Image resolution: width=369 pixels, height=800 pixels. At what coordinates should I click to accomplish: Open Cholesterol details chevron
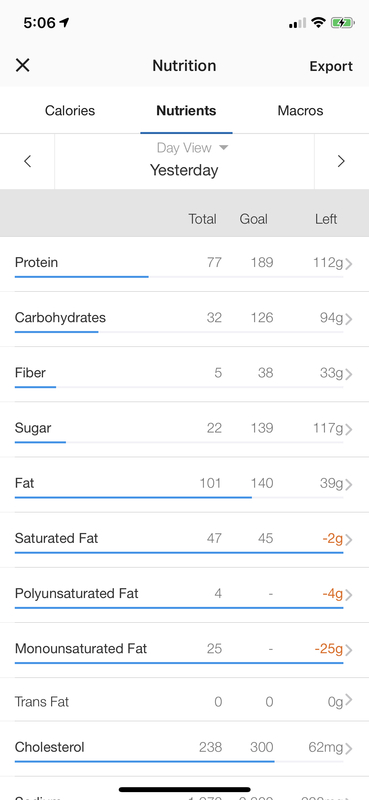(349, 748)
